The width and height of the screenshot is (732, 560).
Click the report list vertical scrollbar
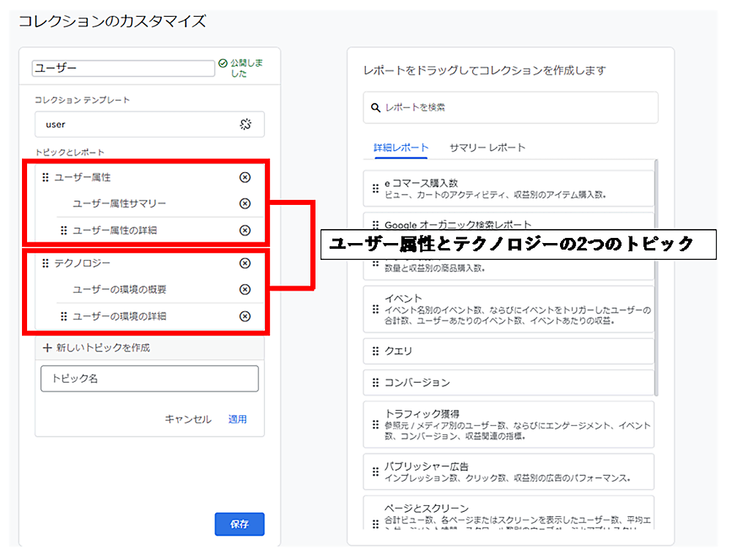pyautogui.click(x=656, y=278)
